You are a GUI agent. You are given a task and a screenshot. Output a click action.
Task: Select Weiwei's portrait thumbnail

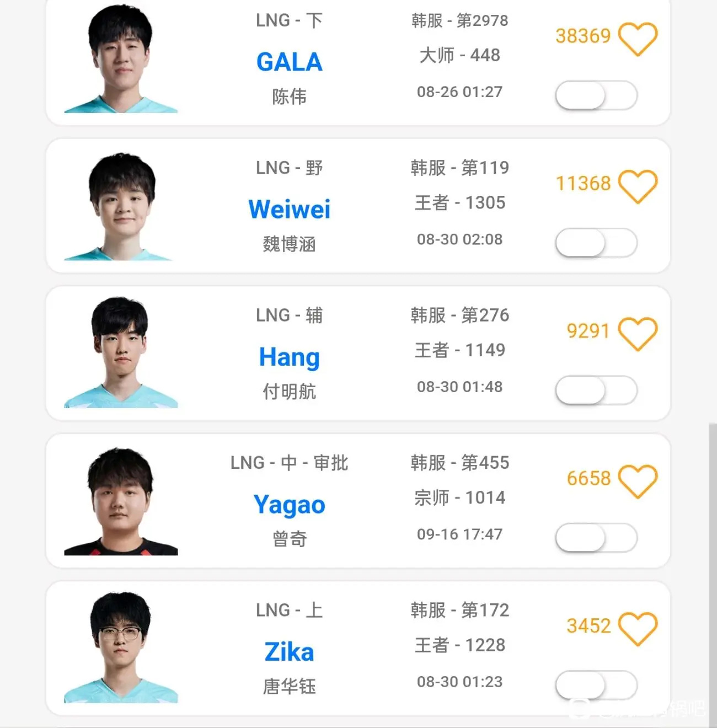121,206
